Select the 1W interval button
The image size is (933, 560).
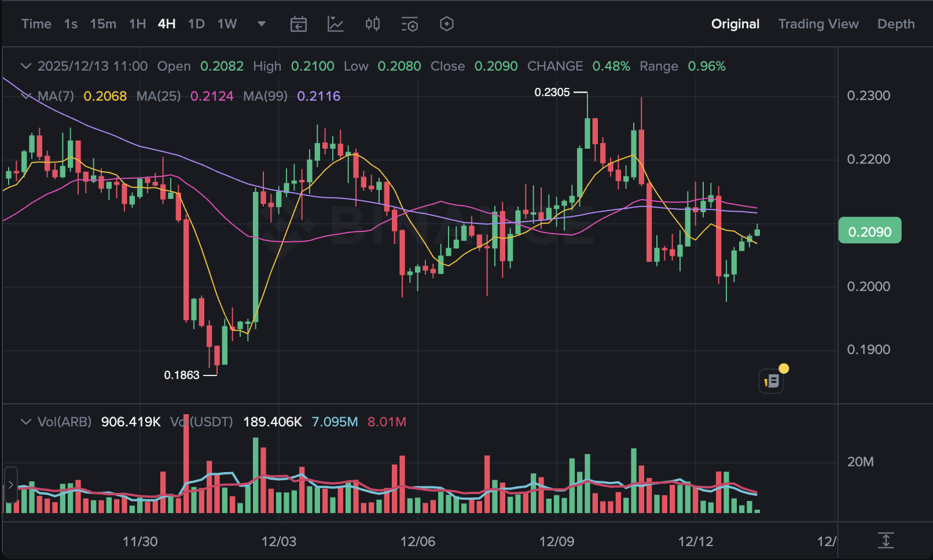(227, 24)
